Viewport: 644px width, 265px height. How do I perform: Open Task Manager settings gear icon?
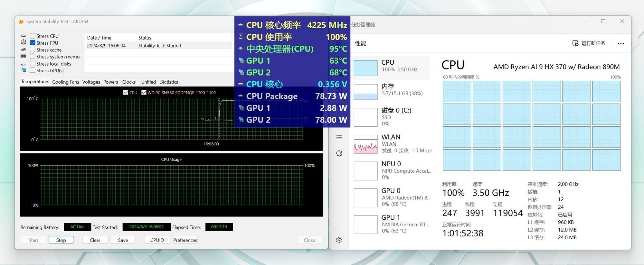(339, 240)
